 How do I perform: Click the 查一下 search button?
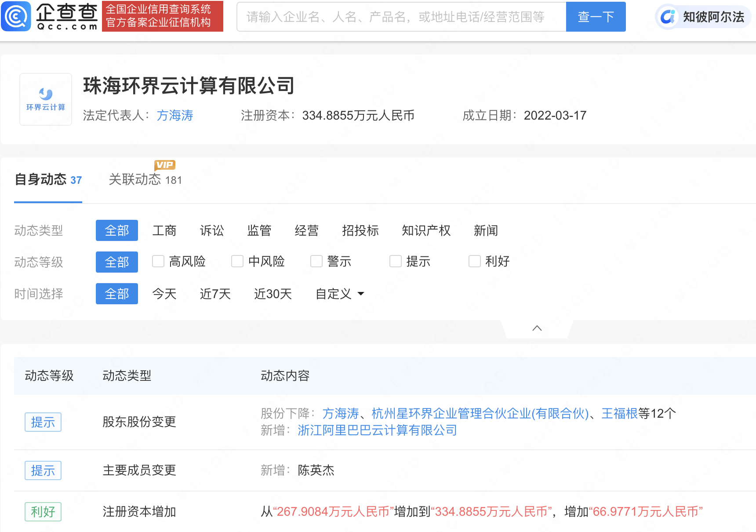[596, 17]
